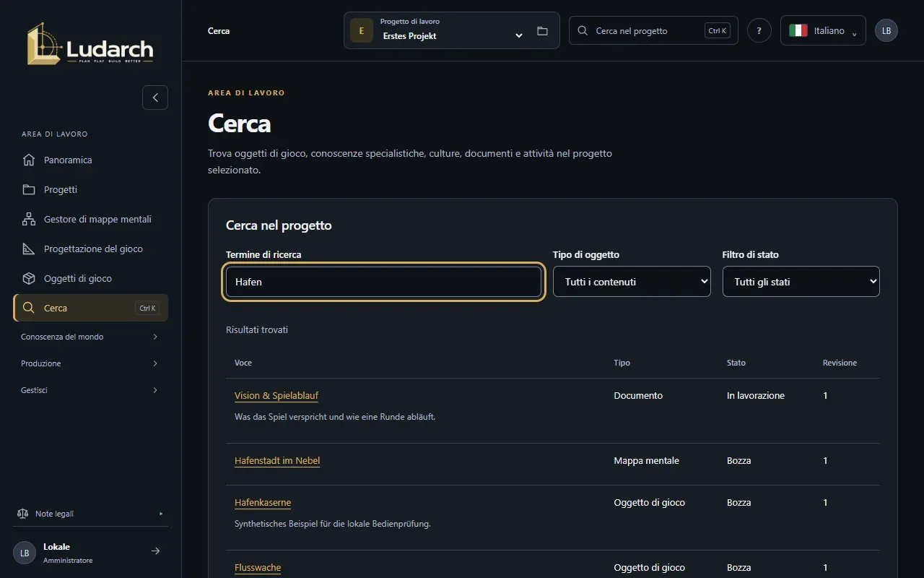The image size is (924, 578).
Task: Click the Cerca magnifier icon in sidebar
Action: point(29,308)
